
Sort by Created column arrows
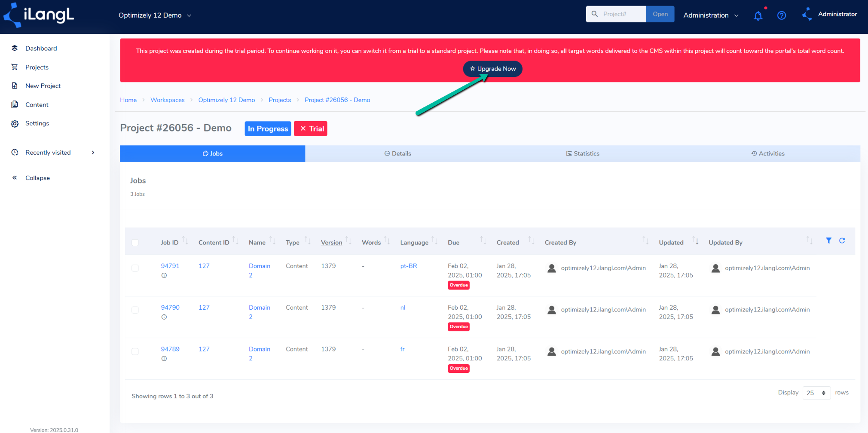pos(532,241)
